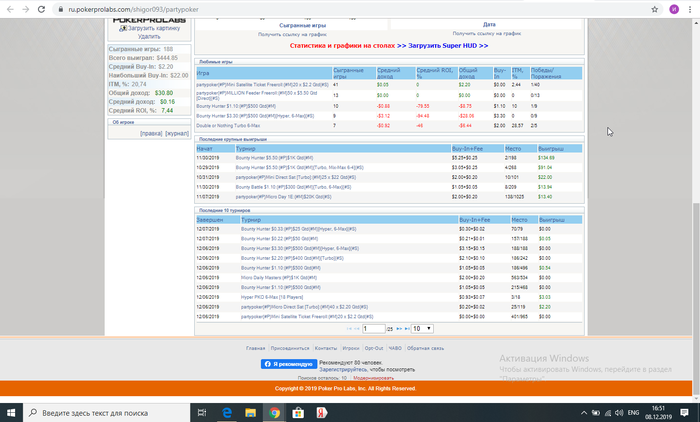Screen dimensions: 700x422
Task: Open Yandex browser from taskbar
Action: click(x=322, y=413)
